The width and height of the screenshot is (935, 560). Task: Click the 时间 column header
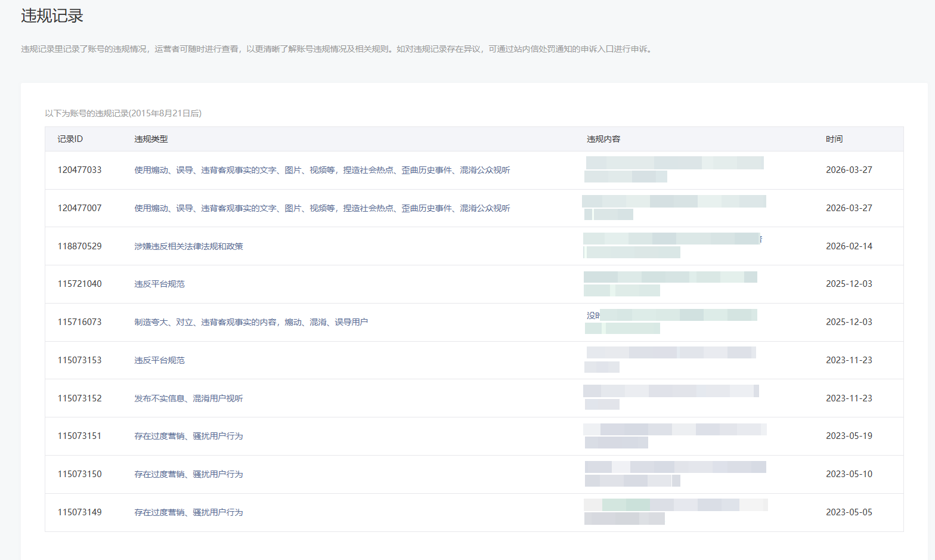coord(834,139)
